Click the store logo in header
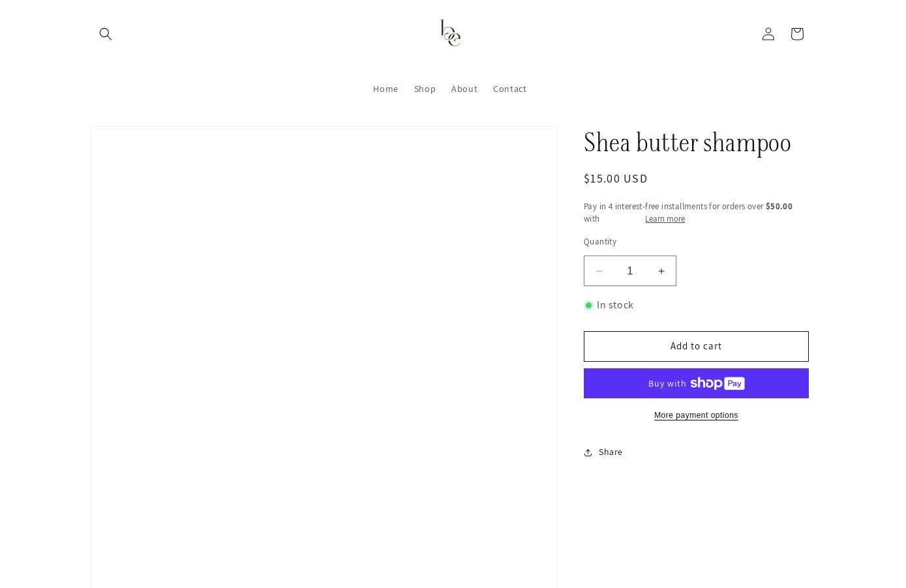Viewport: 906px width, 588px height. pos(451,33)
